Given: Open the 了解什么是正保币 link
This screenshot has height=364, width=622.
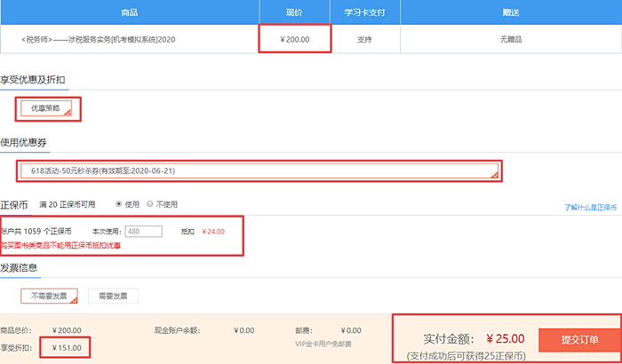Looking at the screenshot, I should (590, 207).
